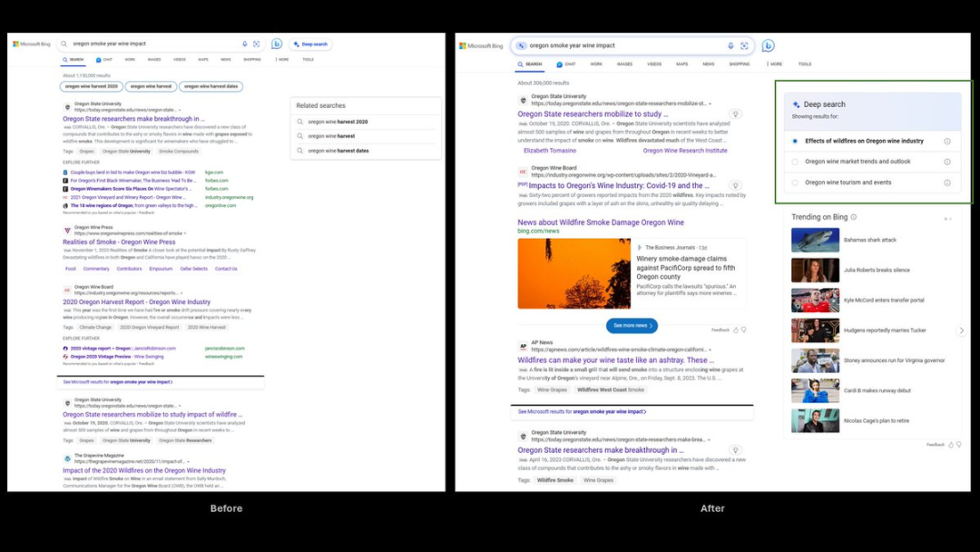Open the NEWS tab in left screenshot
The height and width of the screenshot is (552, 980).
coord(226,59)
